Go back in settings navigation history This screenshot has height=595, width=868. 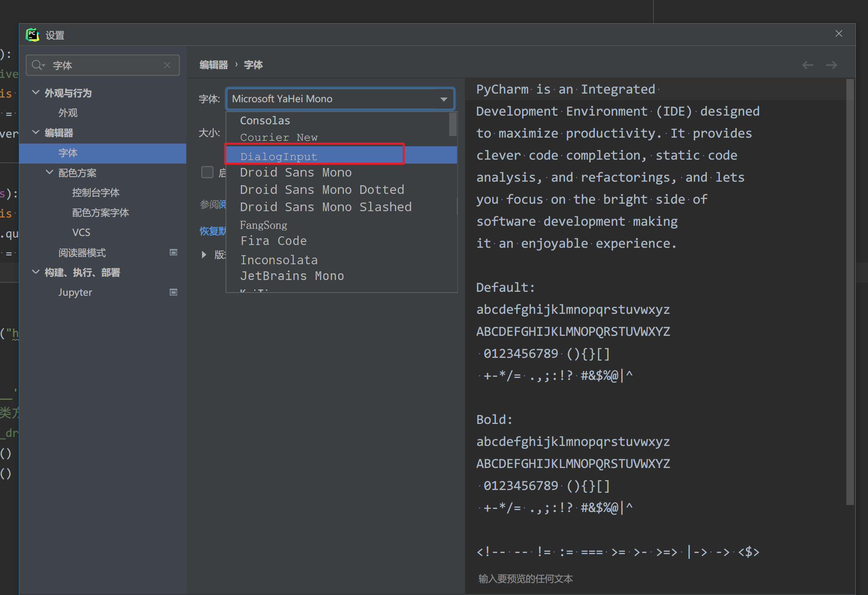[808, 65]
